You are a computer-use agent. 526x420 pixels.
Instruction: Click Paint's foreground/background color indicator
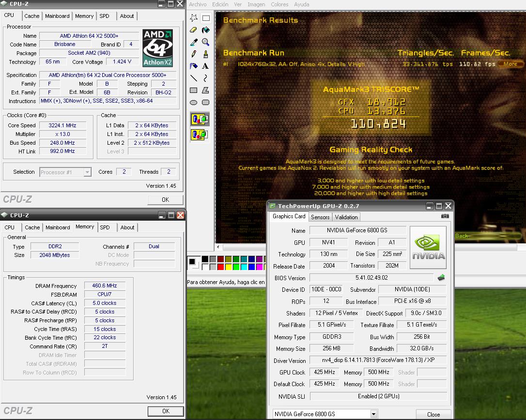(194, 263)
